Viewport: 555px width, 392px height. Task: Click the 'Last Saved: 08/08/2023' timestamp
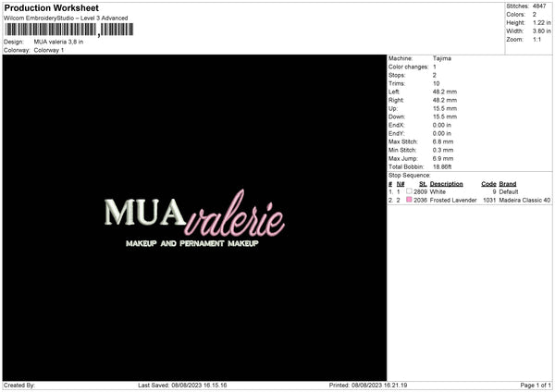(182, 386)
